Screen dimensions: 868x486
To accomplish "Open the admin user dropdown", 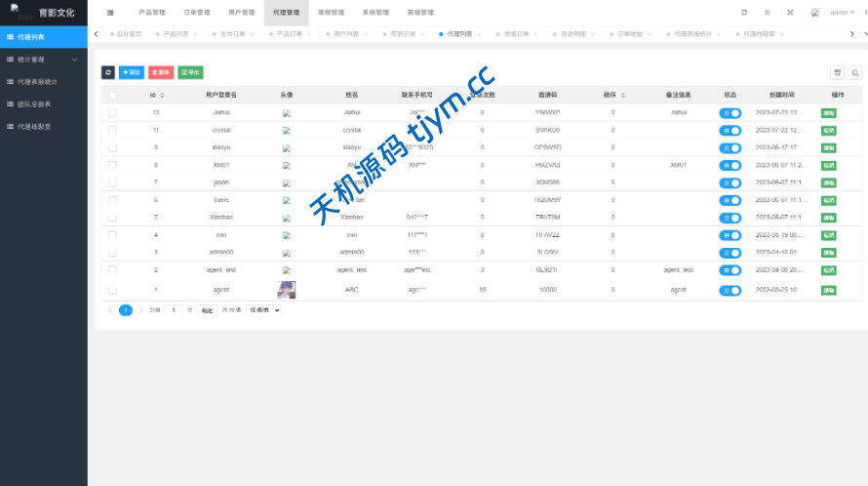I will (x=836, y=13).
